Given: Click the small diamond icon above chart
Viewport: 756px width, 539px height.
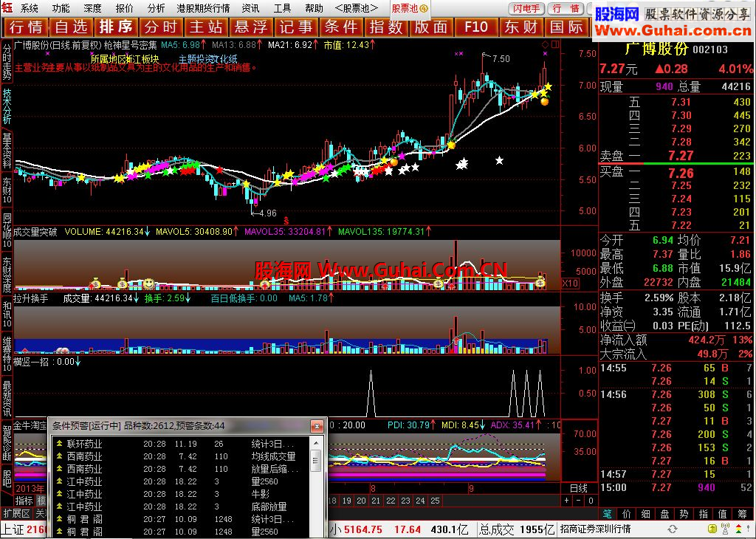Looking at the screenshot, I should pos(545,45).
